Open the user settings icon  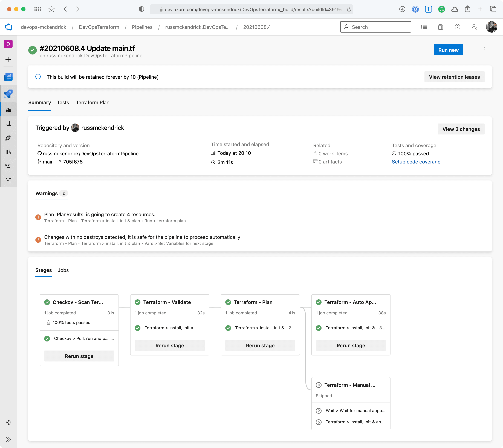click(x=474, y=27)
